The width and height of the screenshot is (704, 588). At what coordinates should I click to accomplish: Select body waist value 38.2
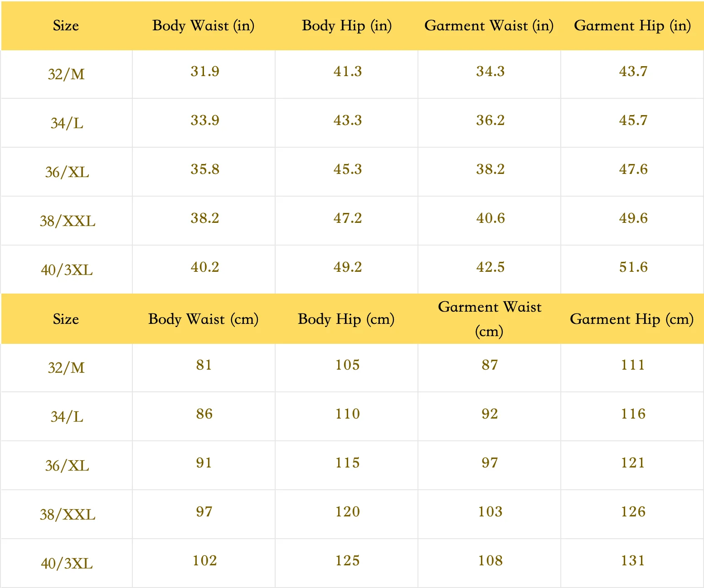204,218
